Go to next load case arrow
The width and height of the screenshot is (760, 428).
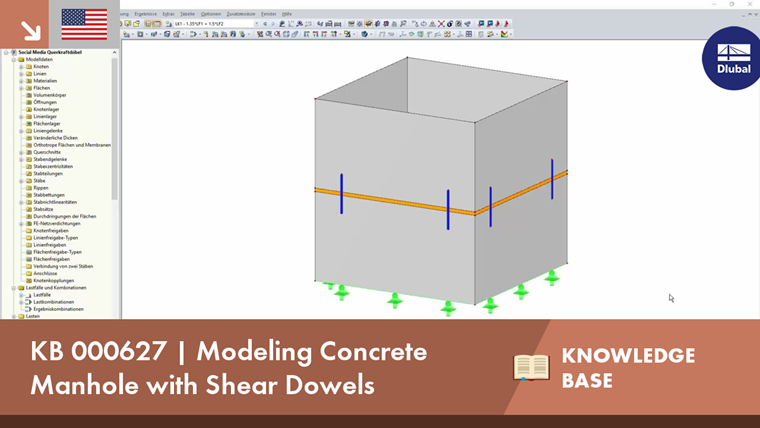click(x=273, y=24)
